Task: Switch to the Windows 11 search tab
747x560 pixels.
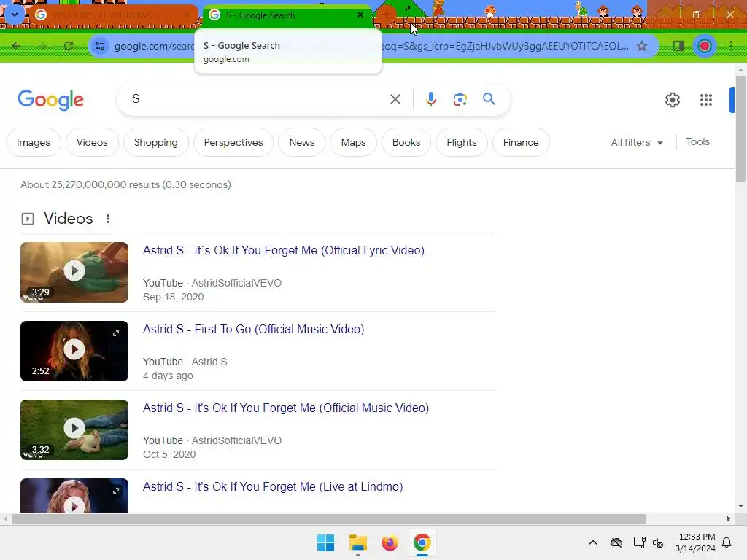Action: click(x=115, y=15)
